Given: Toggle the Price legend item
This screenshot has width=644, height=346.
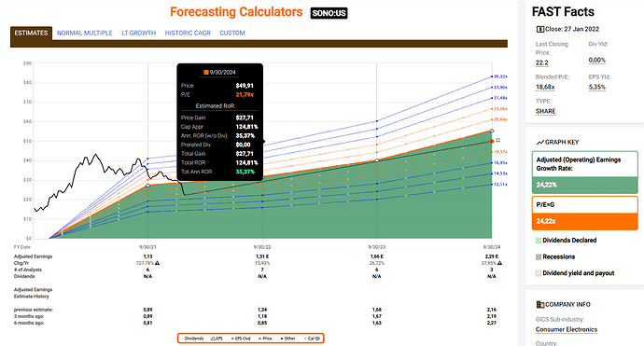Looking at the screenshot, I should click(265, 339).
